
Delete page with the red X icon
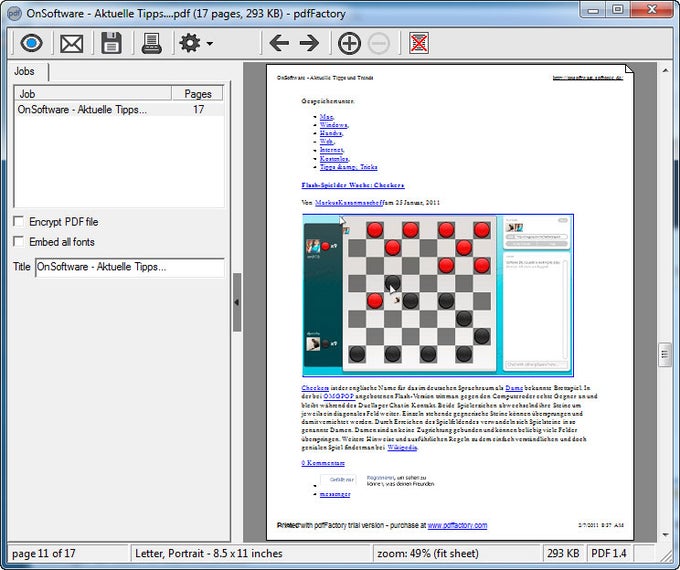pyautogui.click(x=418, y=43)
